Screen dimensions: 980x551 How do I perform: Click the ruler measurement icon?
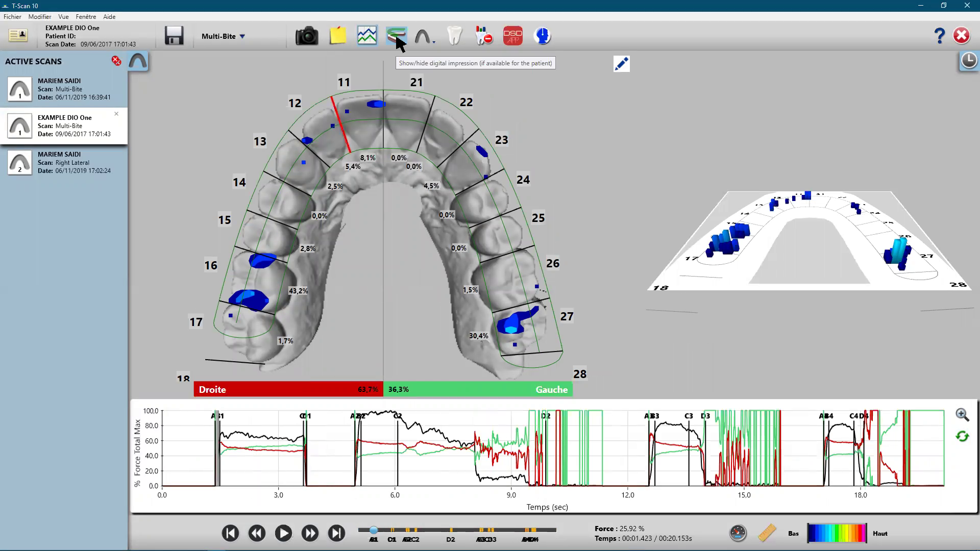(767, 533)
